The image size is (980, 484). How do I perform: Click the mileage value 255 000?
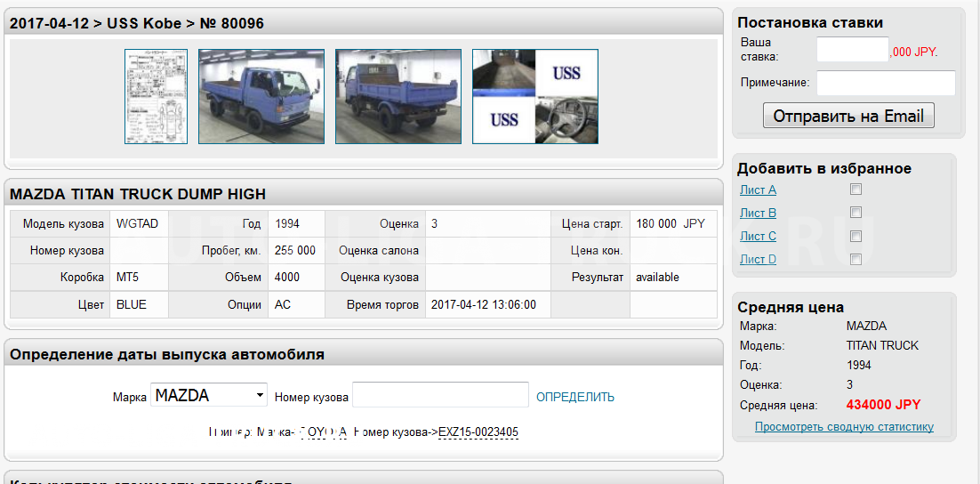tap(295, 251)
